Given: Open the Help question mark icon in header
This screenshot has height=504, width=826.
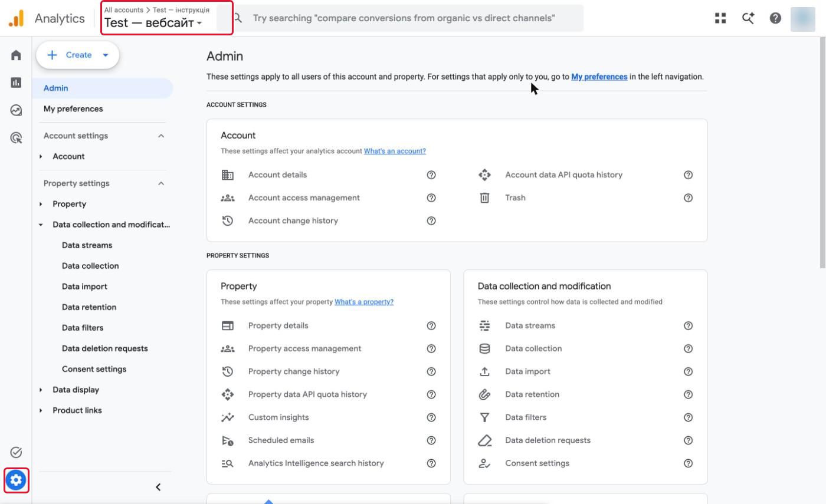Looking at the screenshot, I should click(776, 18).
